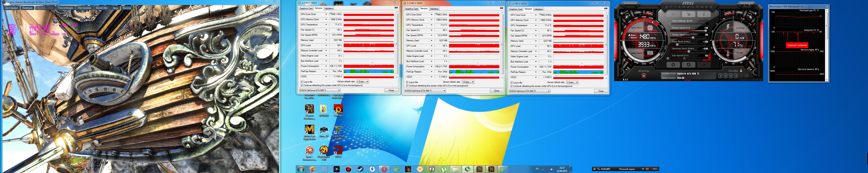Expand GPU Temperature dropdown in middle GPU-Z

[x=432, y=25]
